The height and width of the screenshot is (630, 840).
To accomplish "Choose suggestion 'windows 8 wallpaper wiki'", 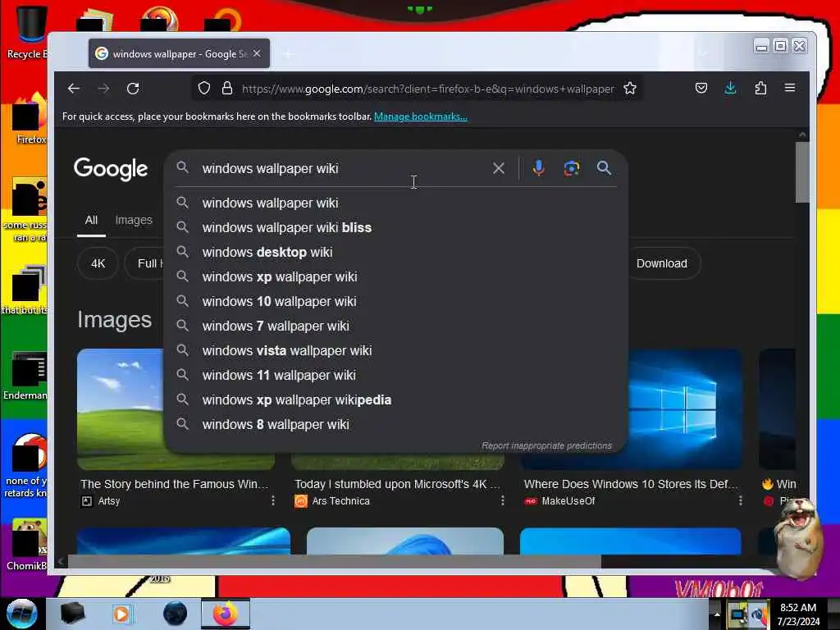I will click(396, 425).
